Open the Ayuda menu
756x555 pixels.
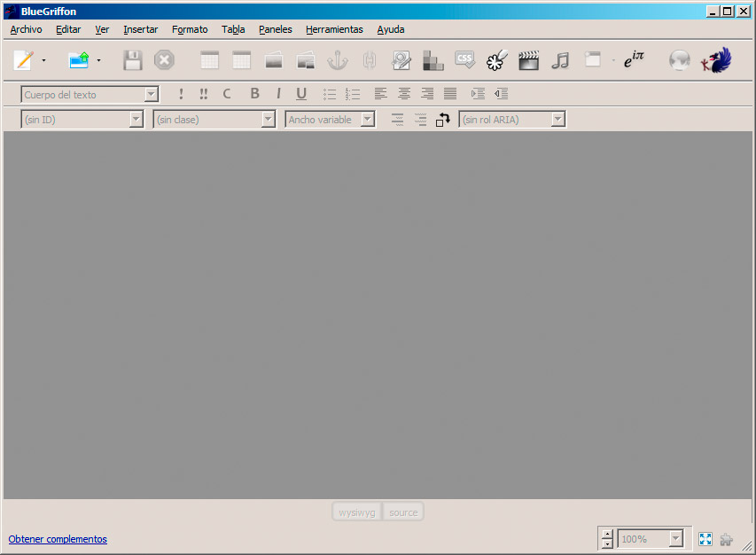click(391, 29)
